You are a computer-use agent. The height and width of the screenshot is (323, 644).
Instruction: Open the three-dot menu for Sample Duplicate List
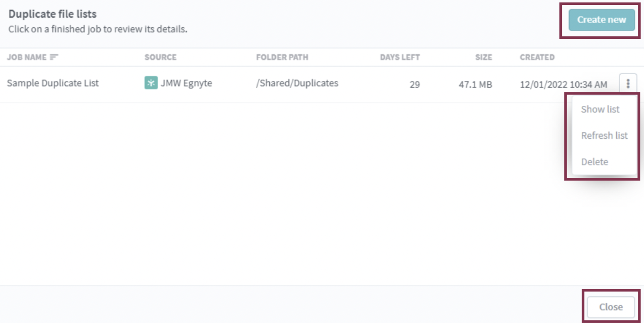tap(628, 83)
